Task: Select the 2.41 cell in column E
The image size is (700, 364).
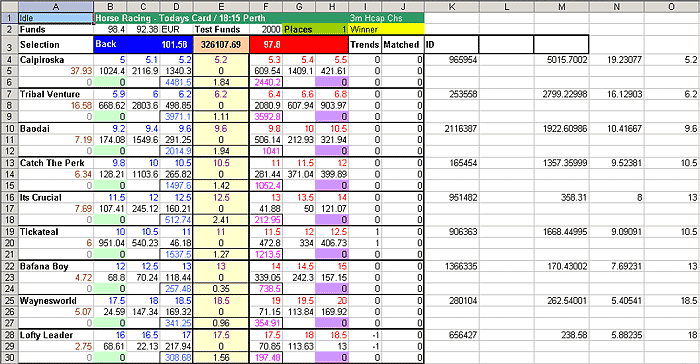Action: [221, 220]
